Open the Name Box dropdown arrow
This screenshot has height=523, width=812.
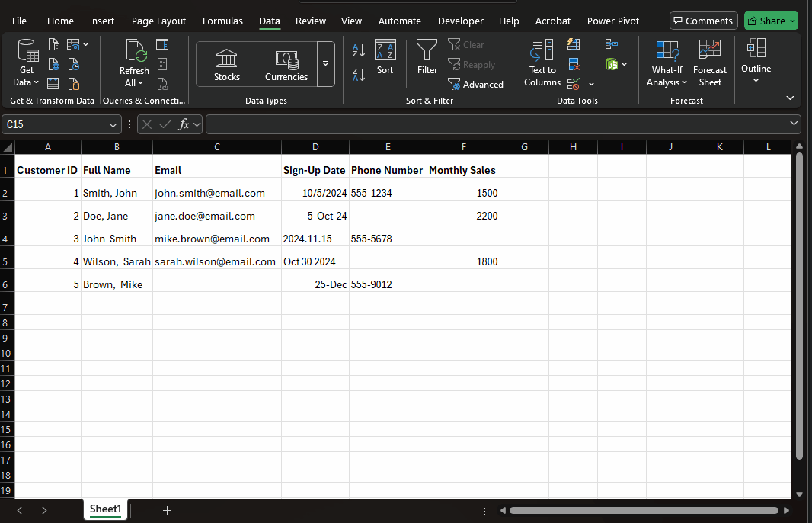[x=113, y=124]
